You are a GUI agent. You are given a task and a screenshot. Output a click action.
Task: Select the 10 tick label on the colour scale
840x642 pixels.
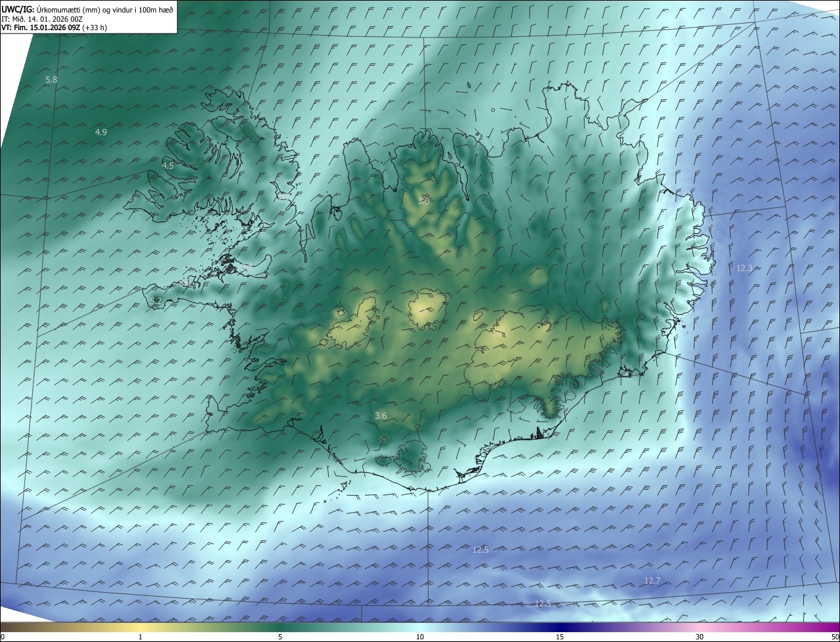coord(420,637)
